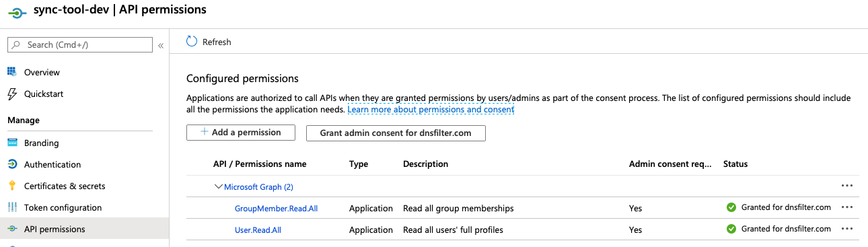Click 'Granted for dnsfilter.com' in GroupMember.Read.All row
Image resolution: width=868 pixels, height=247 pixels.
pos(786,207)
